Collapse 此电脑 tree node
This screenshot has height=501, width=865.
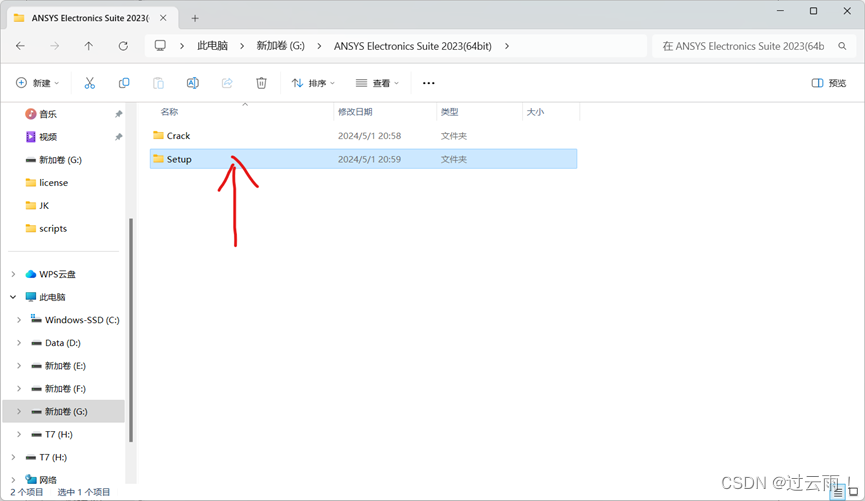[13, 297]
